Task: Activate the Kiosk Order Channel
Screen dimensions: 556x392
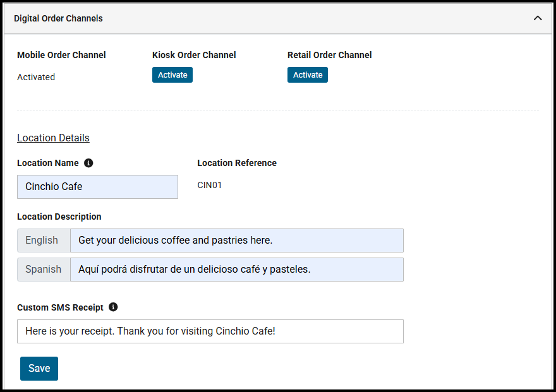Action: point(172,74)
